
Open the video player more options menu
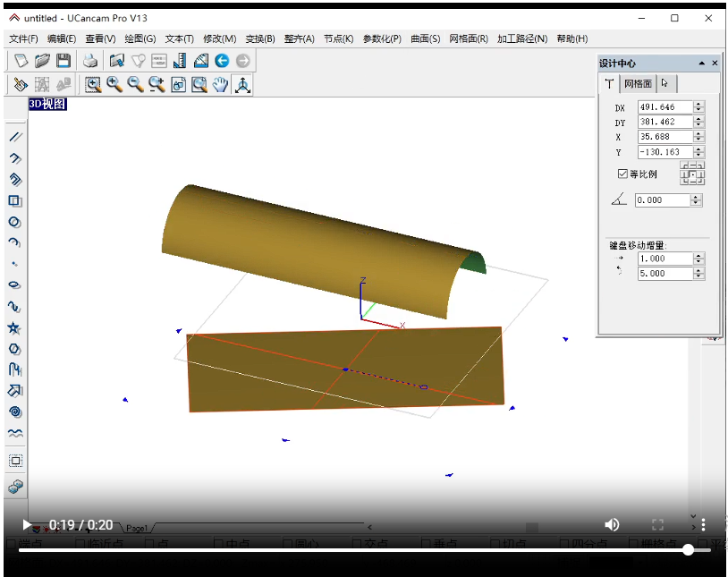click(704, 524)
